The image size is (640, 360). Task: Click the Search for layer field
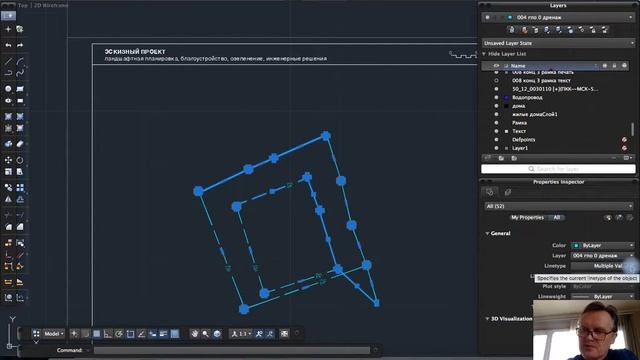point(558,169)
